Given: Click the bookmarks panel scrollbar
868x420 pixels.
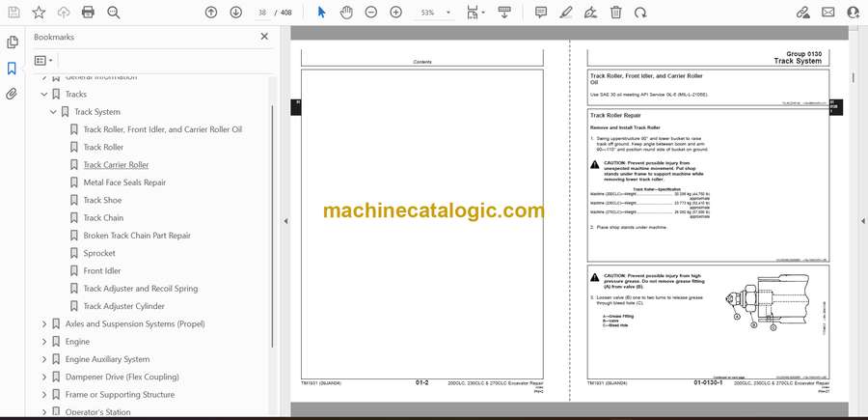Looking at the screenshot, I should 272,226.
